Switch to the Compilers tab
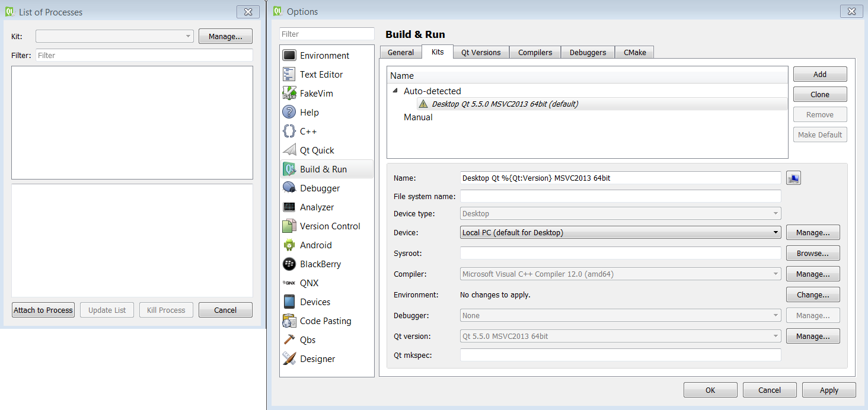This screenshot has height=410, width=868. (535, 53)
